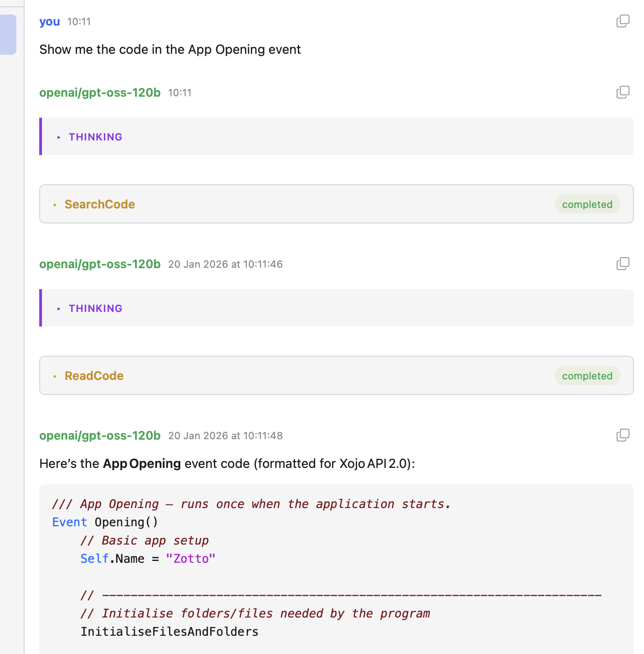Click the "you" sender name
The width and height of the screenshot is (644, 654).
tap(49, 21)
